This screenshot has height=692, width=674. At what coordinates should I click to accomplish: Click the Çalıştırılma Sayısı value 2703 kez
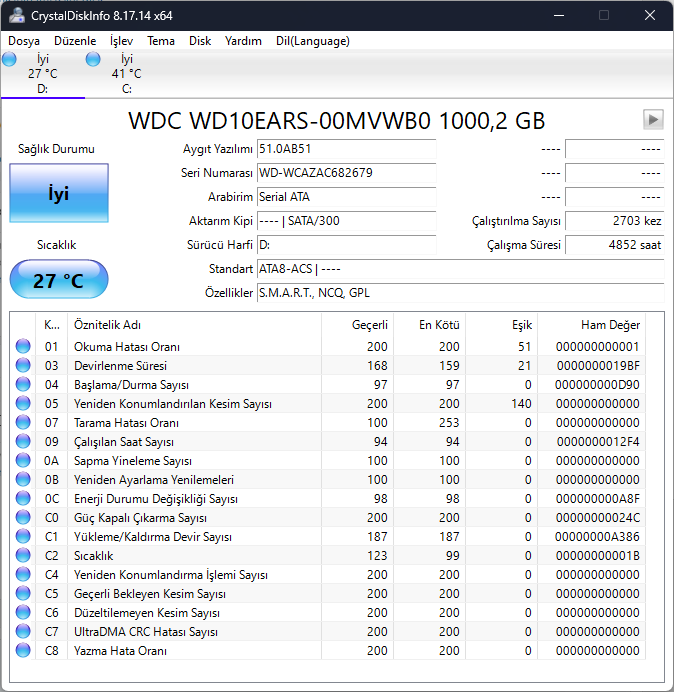point(614,221)
